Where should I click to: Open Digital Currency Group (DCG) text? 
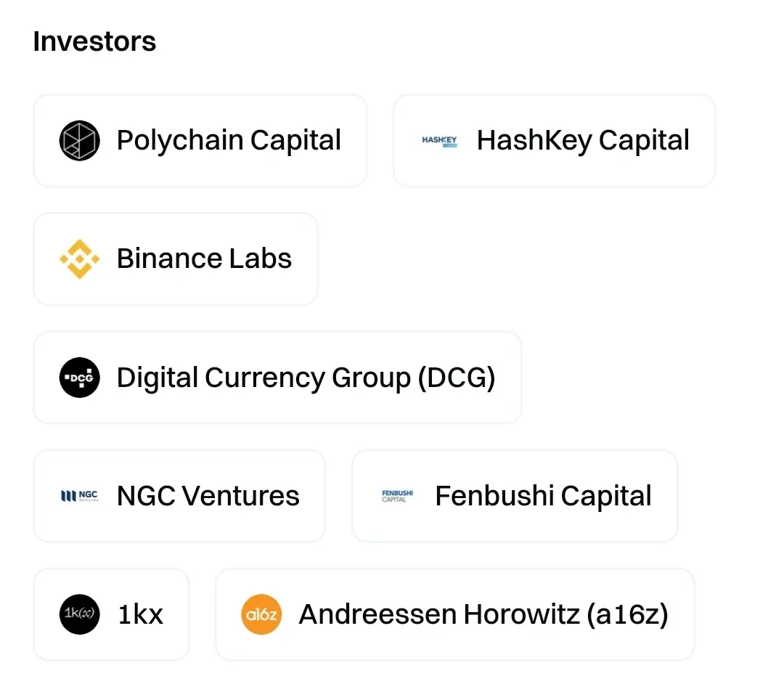306,378
